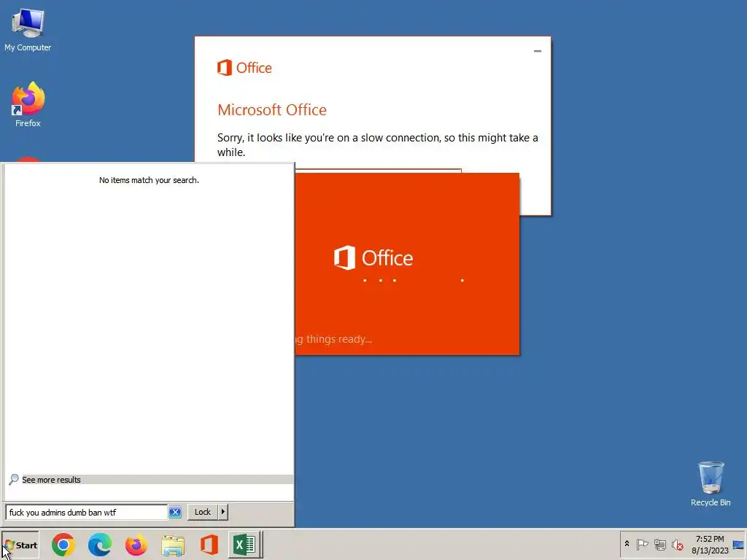The height and width of the screenshot is (560, 747).
Task: Clear the Start menu search box
Action: [175, 513]
